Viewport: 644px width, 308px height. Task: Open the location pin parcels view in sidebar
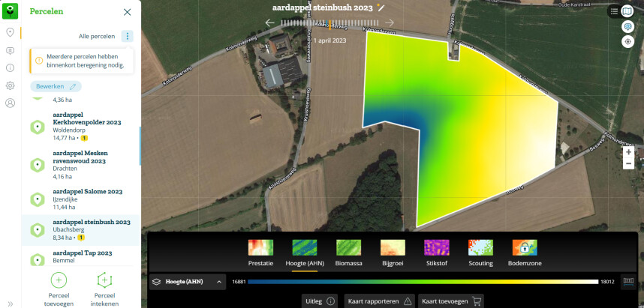coord(11,32)
